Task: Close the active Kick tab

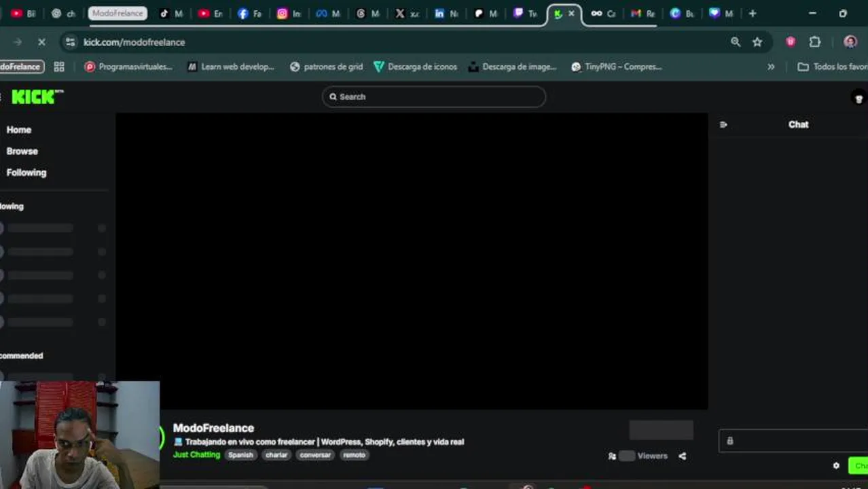Action: [571, 14]
